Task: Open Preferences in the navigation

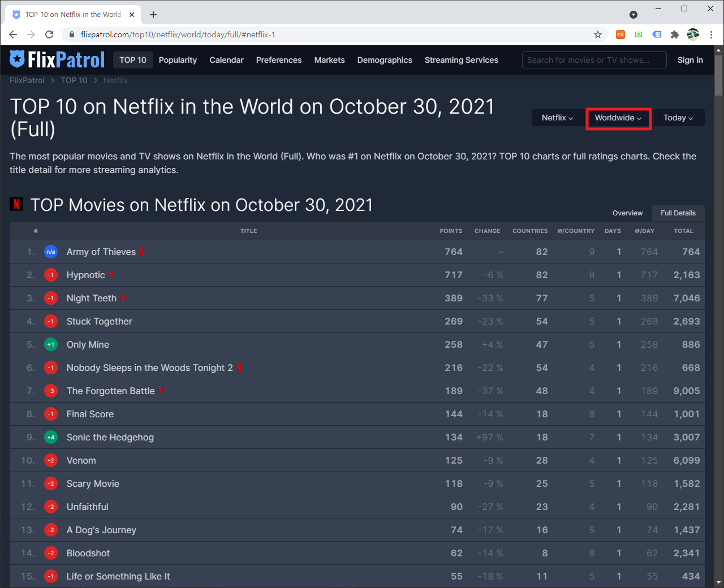Action: click(279, 60)
